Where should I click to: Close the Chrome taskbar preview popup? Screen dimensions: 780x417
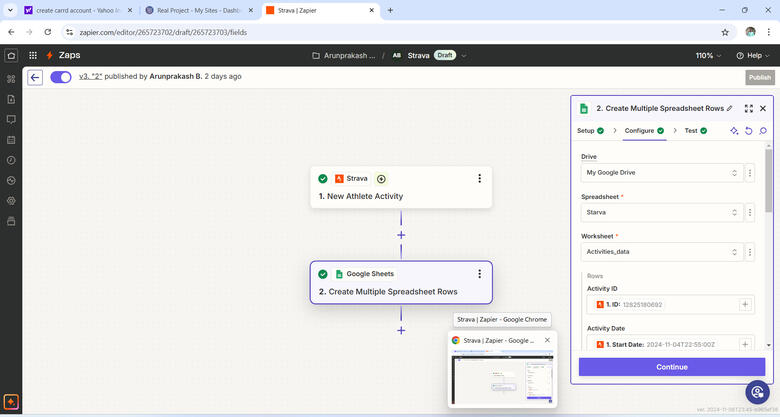(547, 340)
